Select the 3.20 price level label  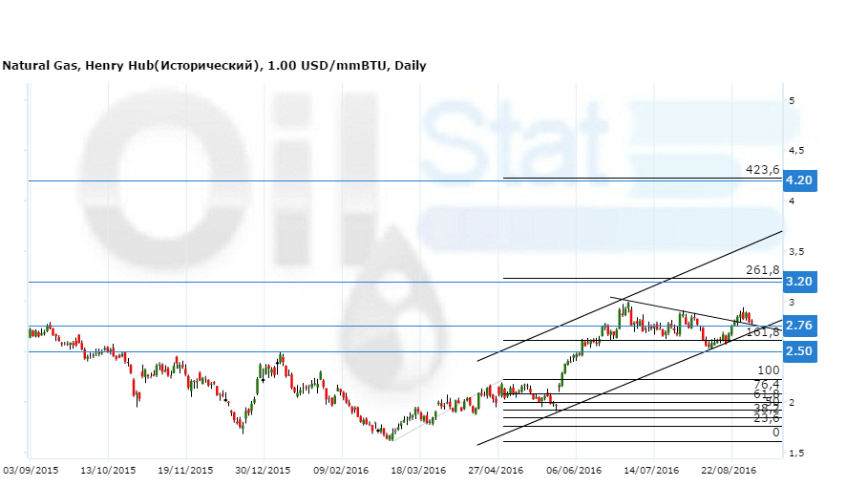[x=798, y=282]
